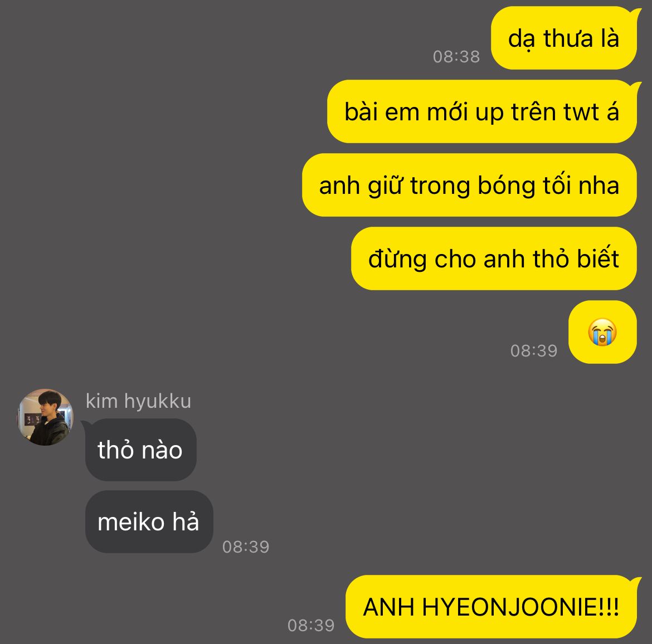Tap the 08:39 timestamp next to crying emoji
652x644 pixels.
click(534, 351)
